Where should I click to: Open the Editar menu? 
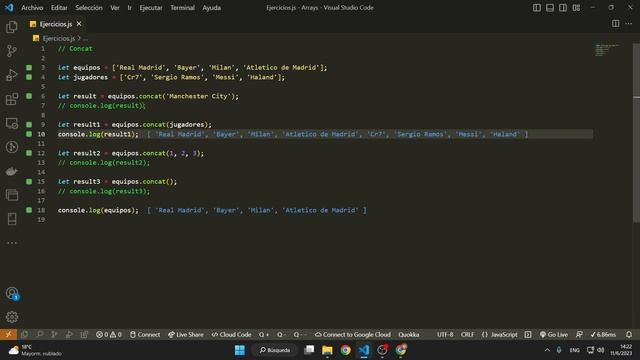pos(59,8)
